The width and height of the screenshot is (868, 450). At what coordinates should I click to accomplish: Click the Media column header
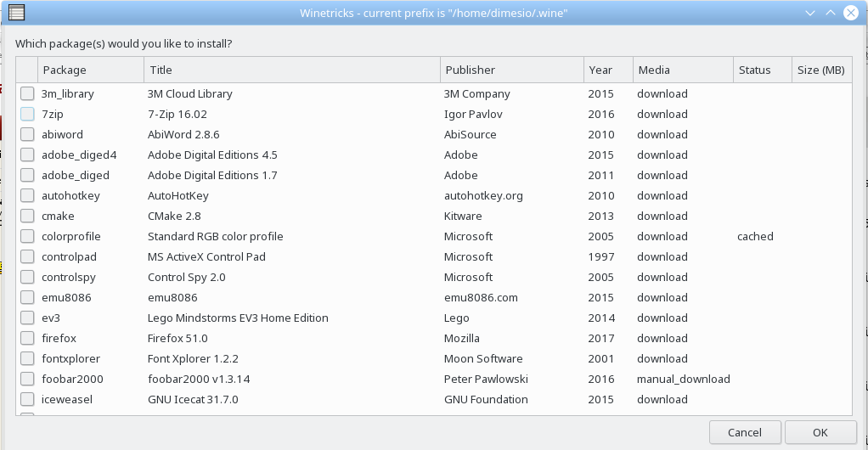683,70
